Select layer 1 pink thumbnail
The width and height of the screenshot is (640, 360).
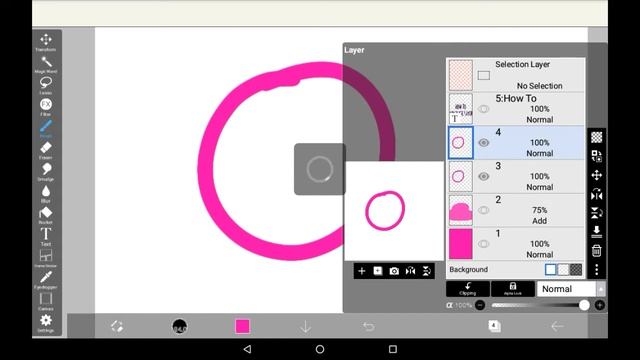pos(461,244)
